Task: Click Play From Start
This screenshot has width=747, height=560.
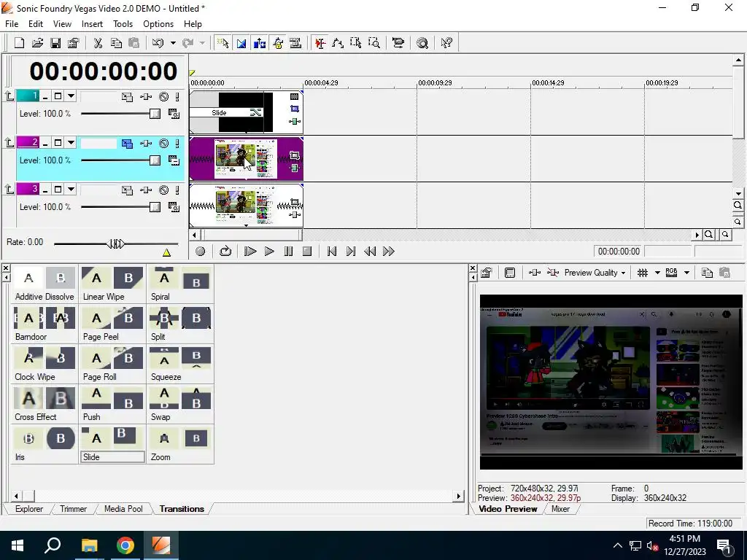Action: (x=250, y=252)
